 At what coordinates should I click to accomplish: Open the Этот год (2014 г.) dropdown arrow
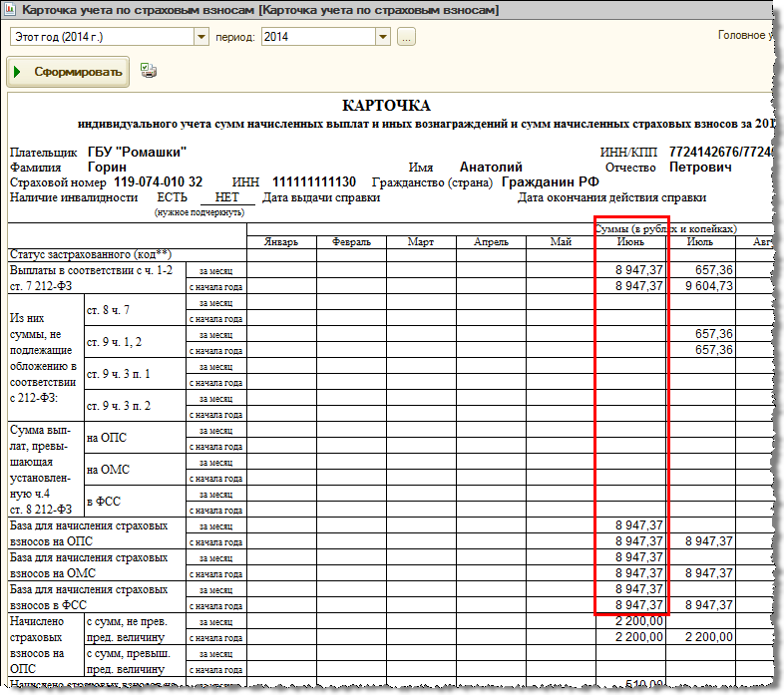coord(201,37)
